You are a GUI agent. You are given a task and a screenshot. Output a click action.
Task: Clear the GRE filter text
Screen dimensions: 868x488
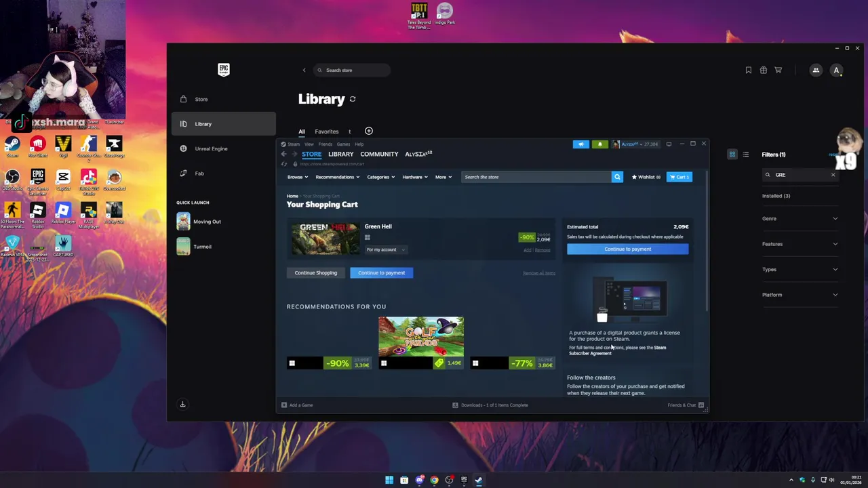coord(833,175)
